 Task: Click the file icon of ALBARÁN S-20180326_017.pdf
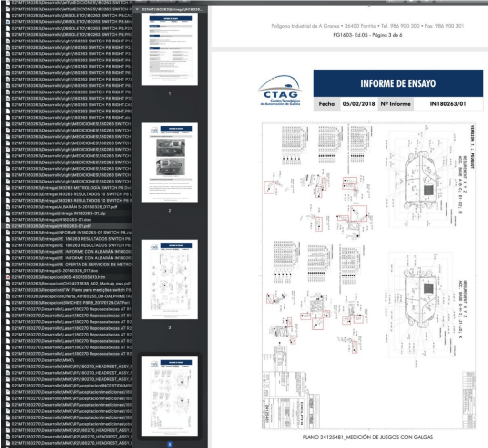point(7,207)
